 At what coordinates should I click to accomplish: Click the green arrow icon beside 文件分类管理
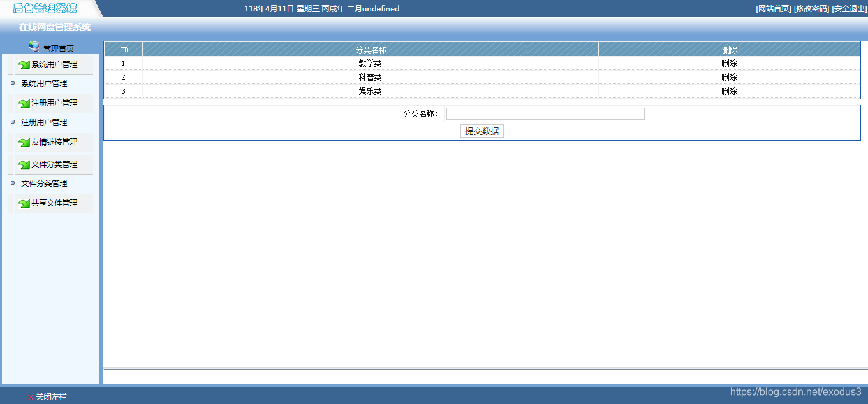click(x=24, y=164)
